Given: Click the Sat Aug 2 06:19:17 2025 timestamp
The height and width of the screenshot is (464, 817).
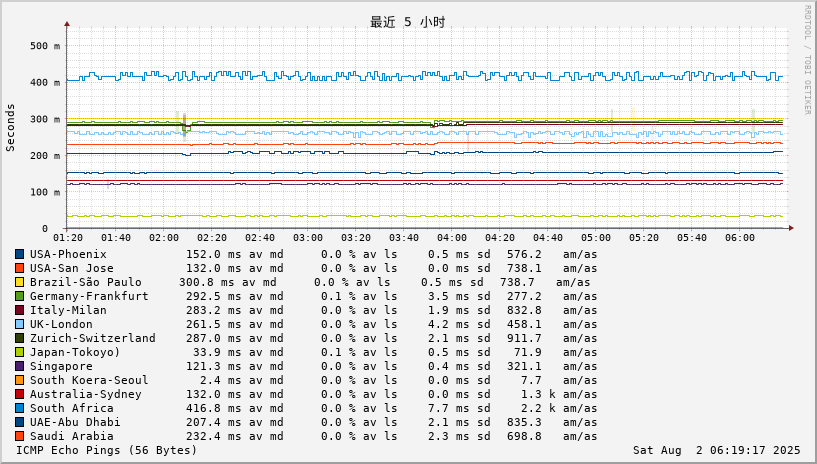Looking at the screenshot, I should coord(716,450).
